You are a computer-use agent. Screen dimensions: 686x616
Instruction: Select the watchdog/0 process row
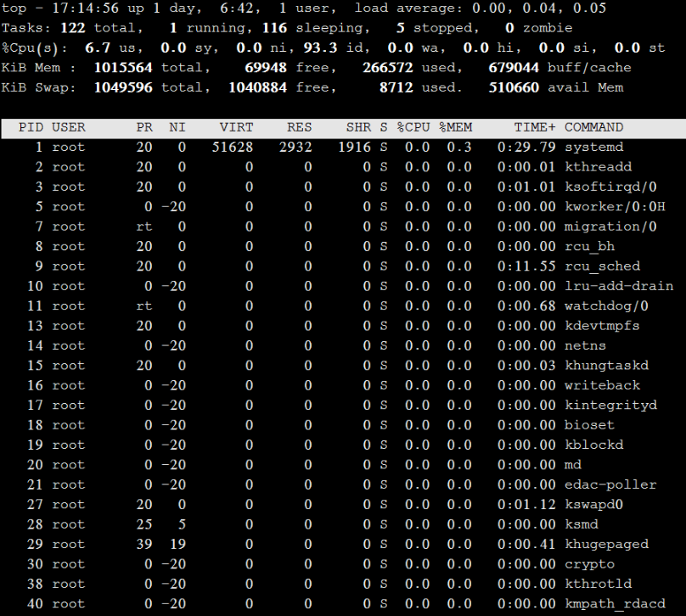(x=340, y=305)
